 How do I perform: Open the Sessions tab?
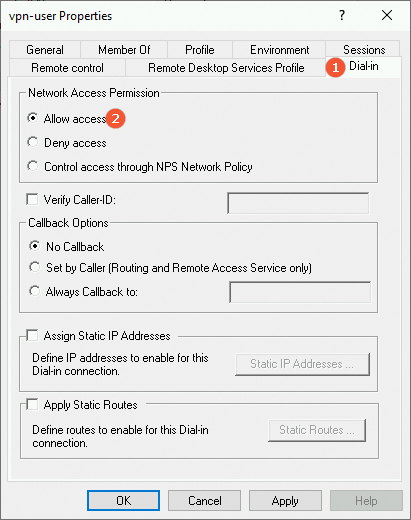[x=364, y=49]
